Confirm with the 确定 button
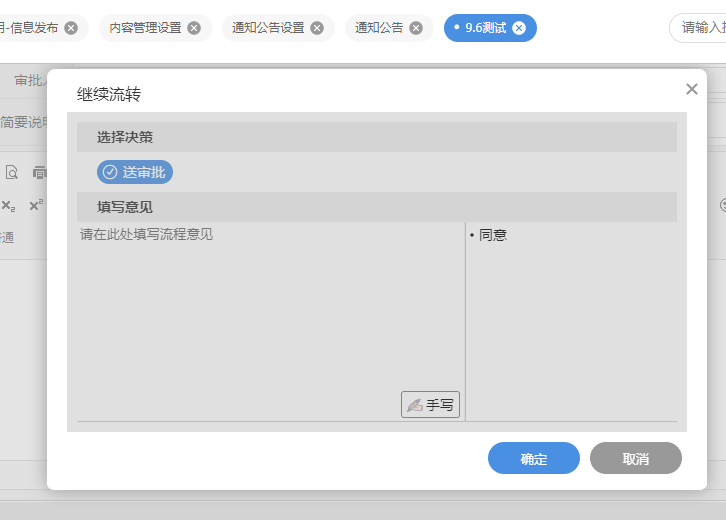The image size is (726, 520). pos(533,458)
